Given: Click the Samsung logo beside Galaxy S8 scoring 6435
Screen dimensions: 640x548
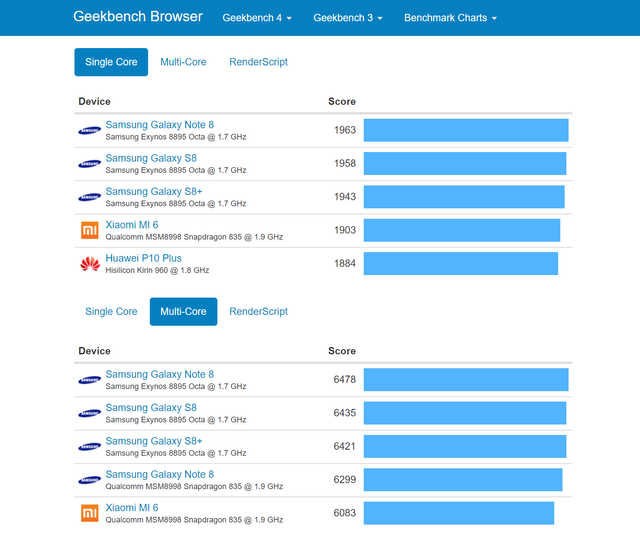Looking at the screenshot, I should coord(89,414).
